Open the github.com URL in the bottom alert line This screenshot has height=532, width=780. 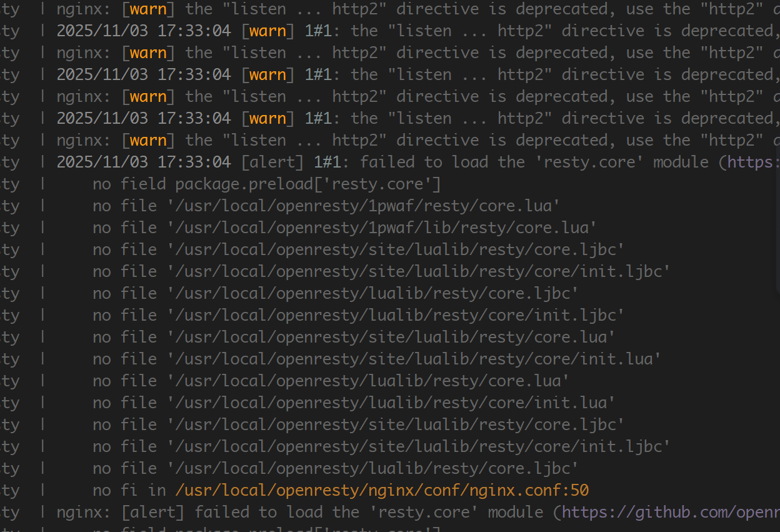(670, 512)
